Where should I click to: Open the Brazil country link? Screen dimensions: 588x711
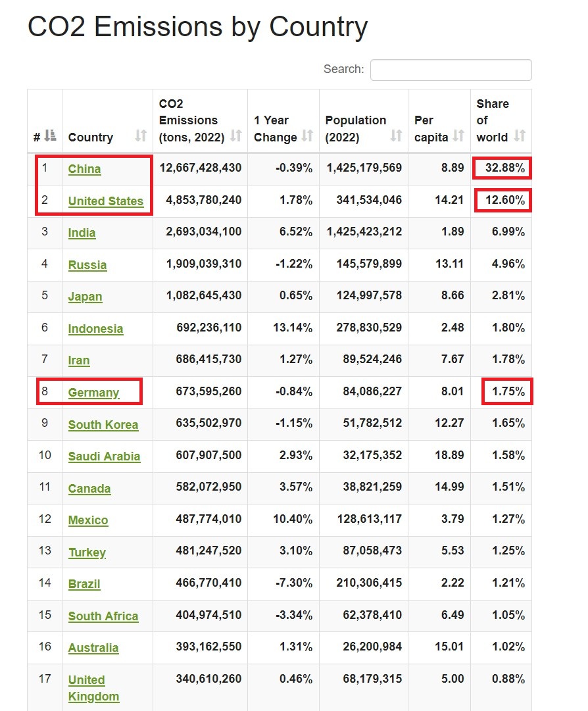coord(84,584)
